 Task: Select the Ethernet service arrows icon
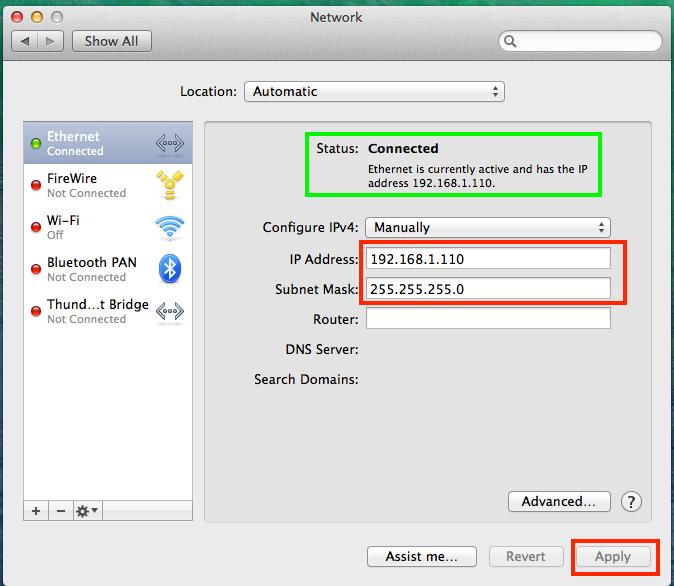[x=170, y=143]
